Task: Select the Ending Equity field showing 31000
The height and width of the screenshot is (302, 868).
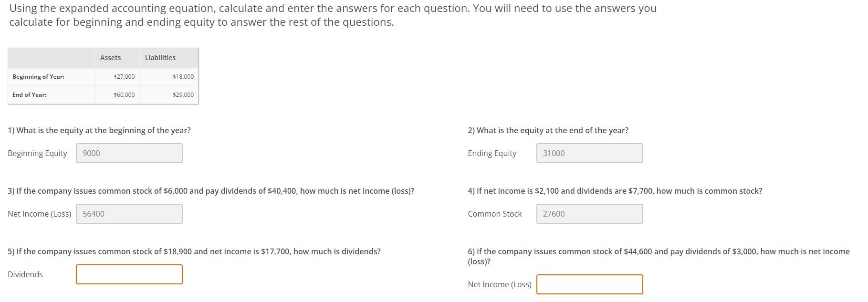Action: point(589,153)
